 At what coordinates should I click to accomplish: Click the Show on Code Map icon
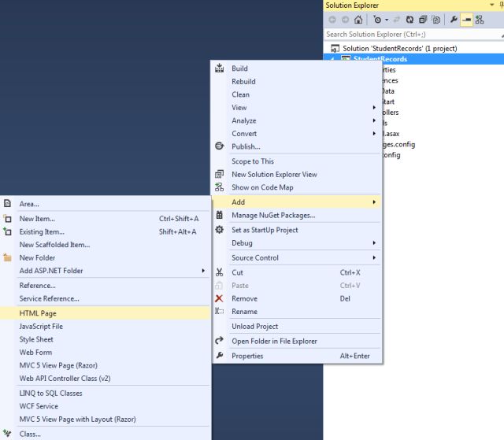tap(219, 187)
